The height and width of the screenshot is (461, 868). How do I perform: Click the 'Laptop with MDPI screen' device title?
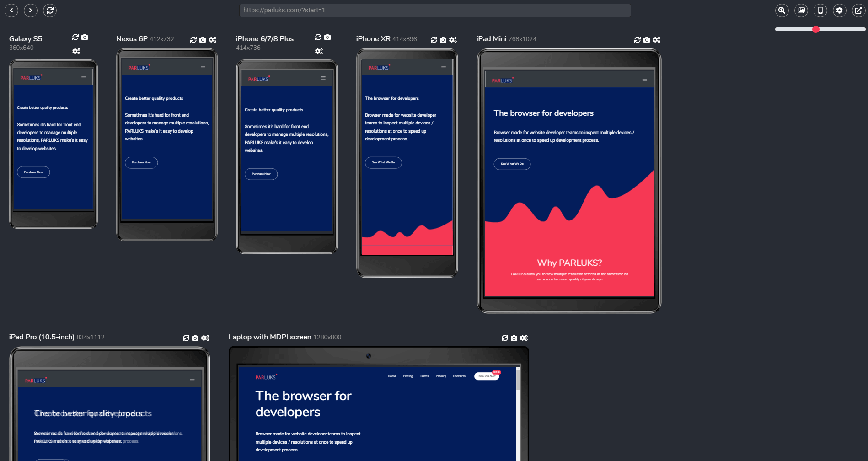(x=270, y=337)
